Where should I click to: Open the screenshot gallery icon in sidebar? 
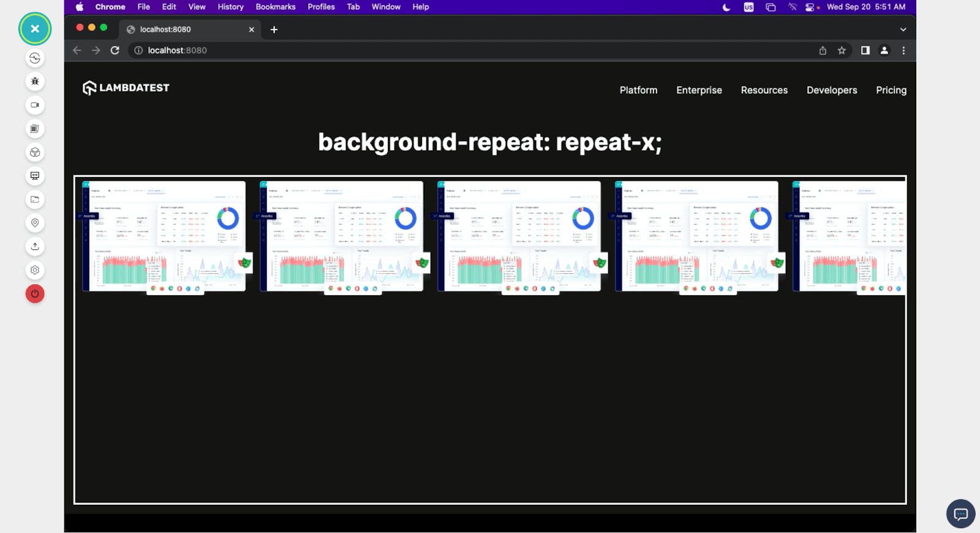(x=35, y=129)
